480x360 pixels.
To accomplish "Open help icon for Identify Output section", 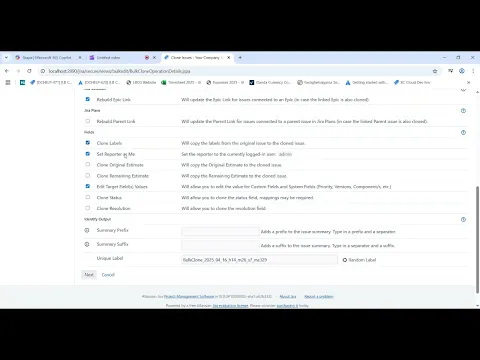I will tap(463, 219).
